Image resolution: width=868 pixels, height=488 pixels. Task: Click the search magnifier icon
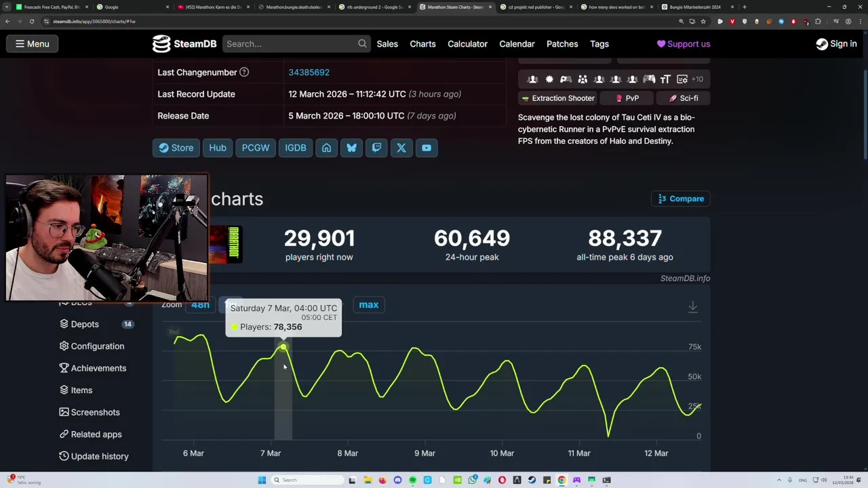[362, 44]
